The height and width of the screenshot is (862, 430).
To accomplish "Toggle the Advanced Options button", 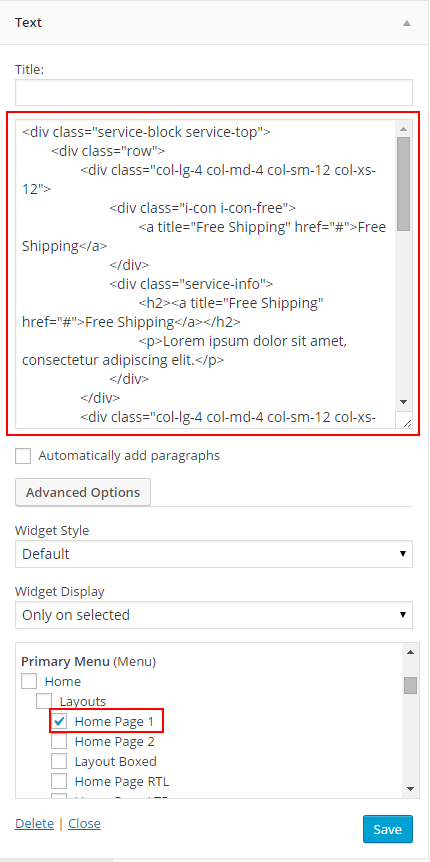I will [x=83, y=492].
